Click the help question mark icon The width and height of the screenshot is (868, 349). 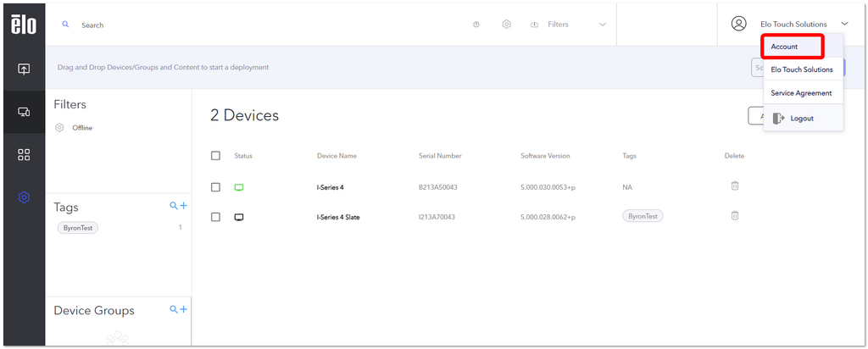pyautogui.click(x=476, y=25)
